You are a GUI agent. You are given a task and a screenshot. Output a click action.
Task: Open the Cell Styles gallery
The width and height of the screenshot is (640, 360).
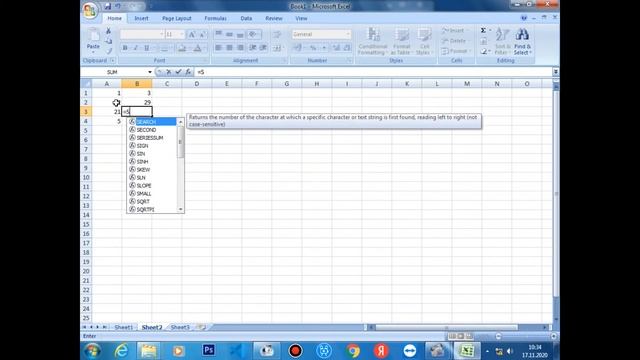(424, 41)
